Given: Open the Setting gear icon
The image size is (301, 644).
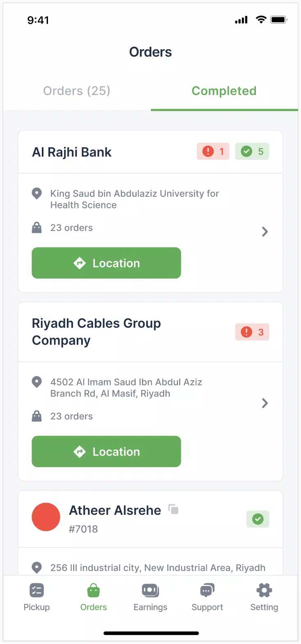Looking at the screenshot, I should [264, 591].
